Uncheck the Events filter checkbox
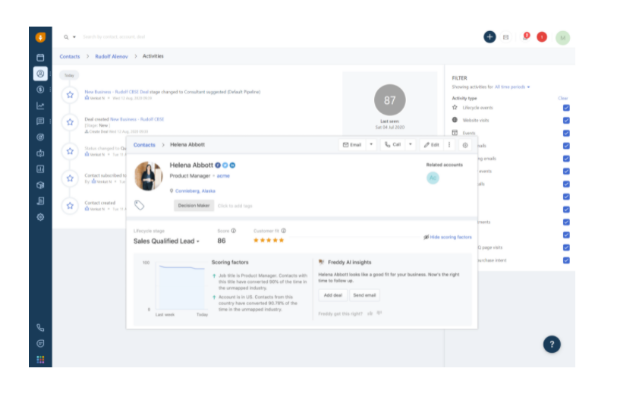This screenshot has width=620, height=399. tap(566, 133)
